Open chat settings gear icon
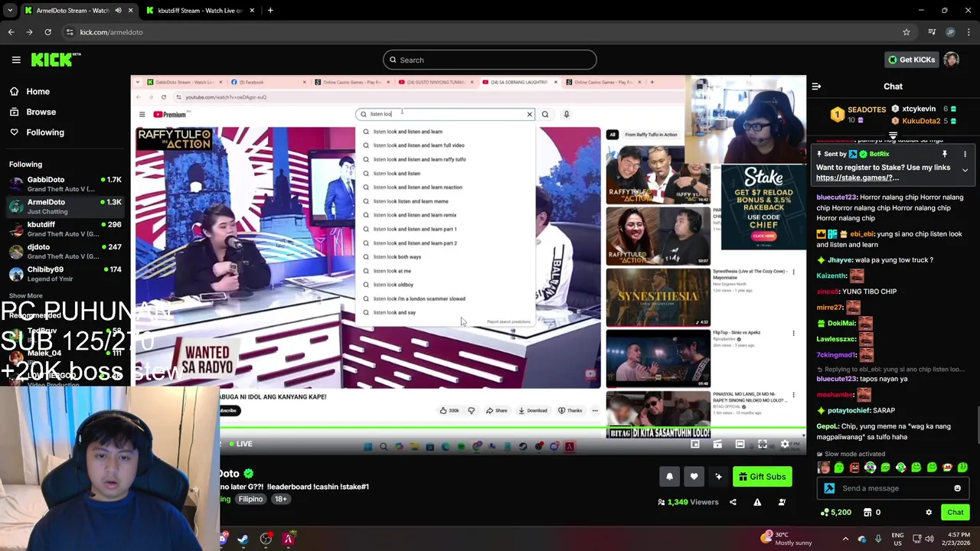This screenshot has width=980, height=551. point(929,513)
